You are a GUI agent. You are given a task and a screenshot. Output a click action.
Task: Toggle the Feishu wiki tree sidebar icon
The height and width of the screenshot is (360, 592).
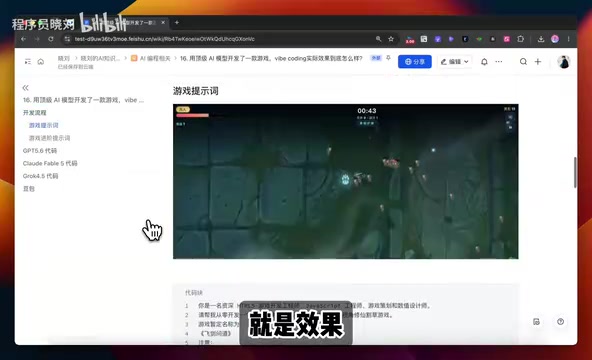coord(28,62)
